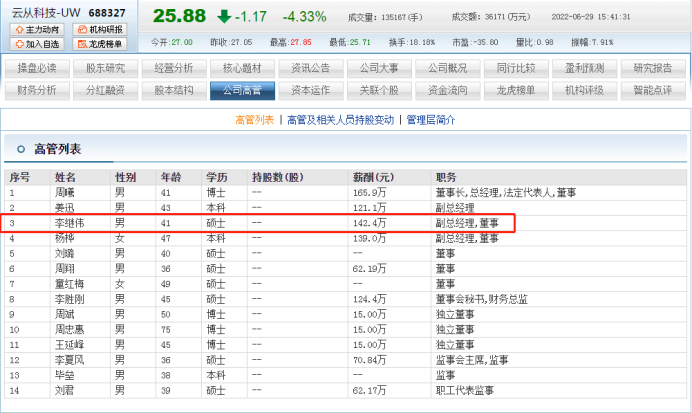Click salary value 70.84万
Image resolution: width=692 pixels, height=413 pixels.
click(369, 360)
